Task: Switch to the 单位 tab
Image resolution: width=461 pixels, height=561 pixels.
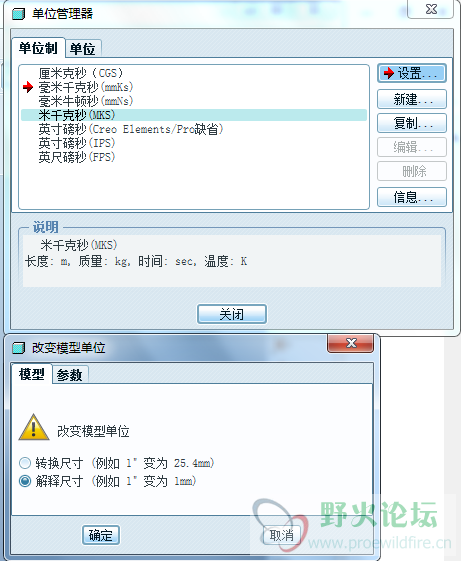Action: [x=83, y=49]
